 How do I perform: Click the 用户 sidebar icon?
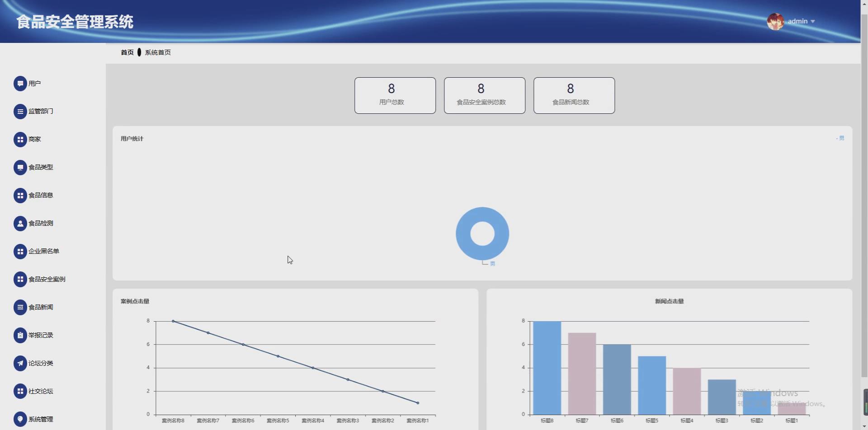[20, 84]
